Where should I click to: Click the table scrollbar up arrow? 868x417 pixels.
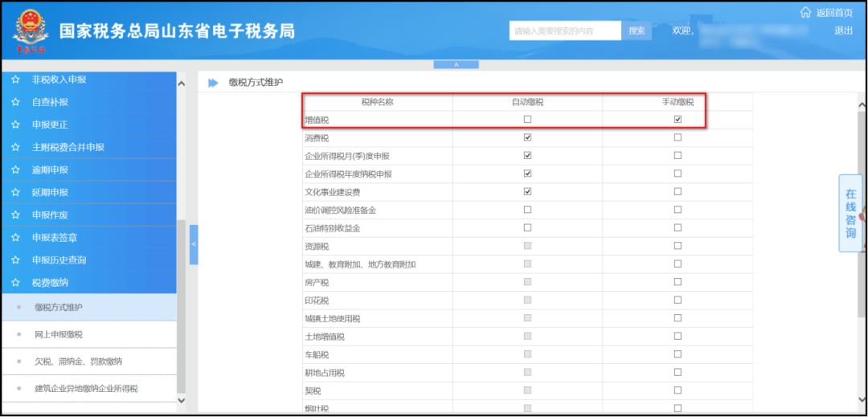point(862,104)
